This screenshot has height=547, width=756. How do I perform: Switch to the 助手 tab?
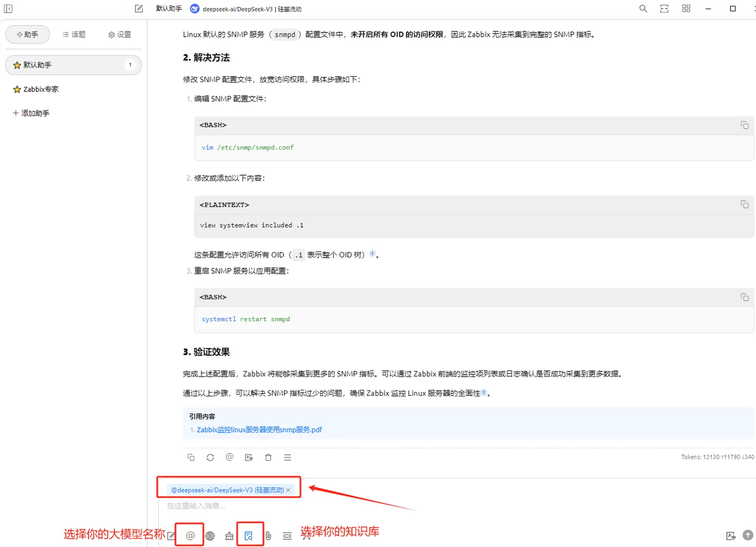tap(28, 35)
